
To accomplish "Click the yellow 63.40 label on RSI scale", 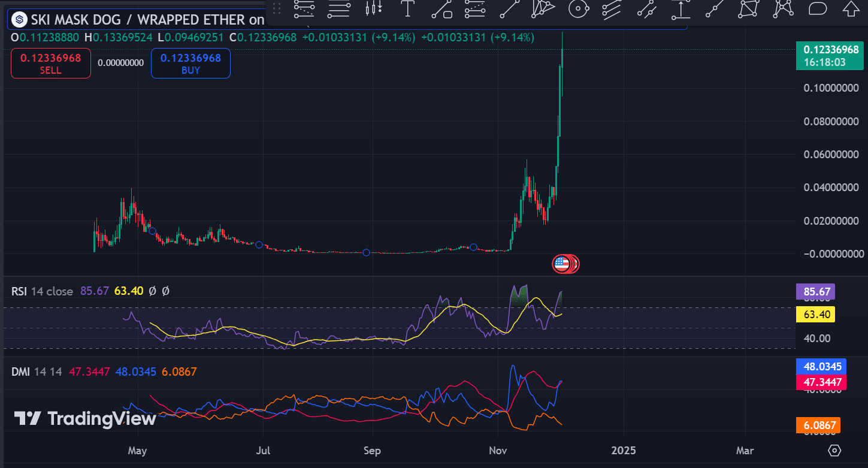I will coord(815,314).
